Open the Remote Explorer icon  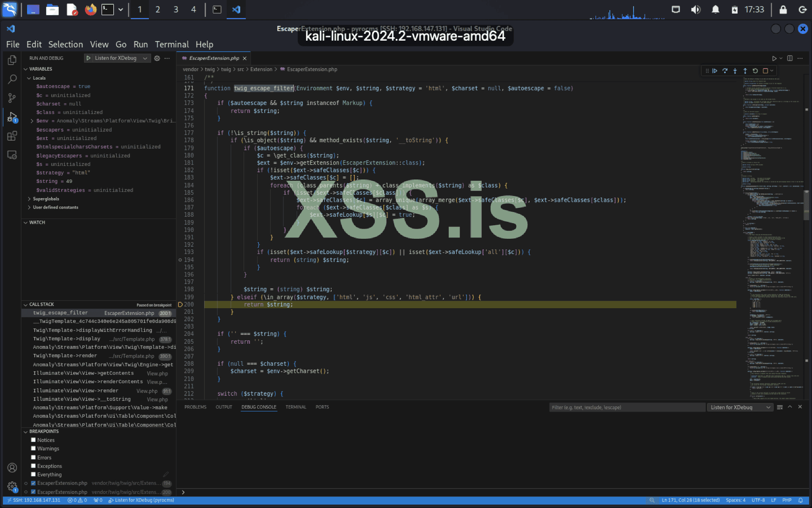[12, 155]
